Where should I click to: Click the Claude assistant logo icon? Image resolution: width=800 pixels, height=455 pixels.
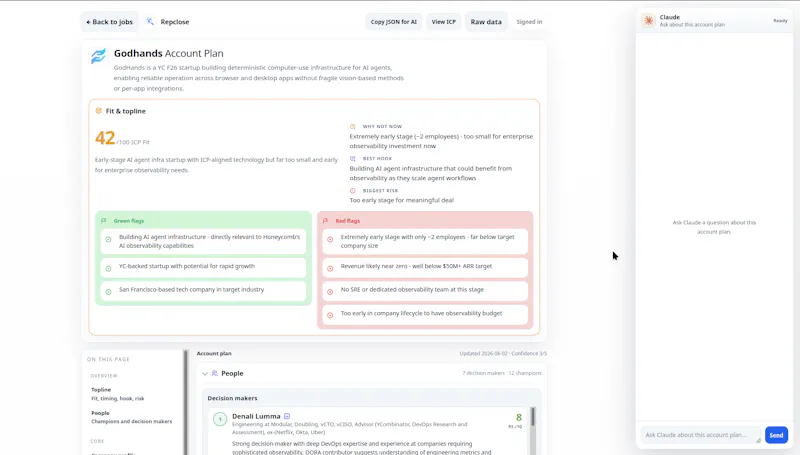[x=648, y=20]
